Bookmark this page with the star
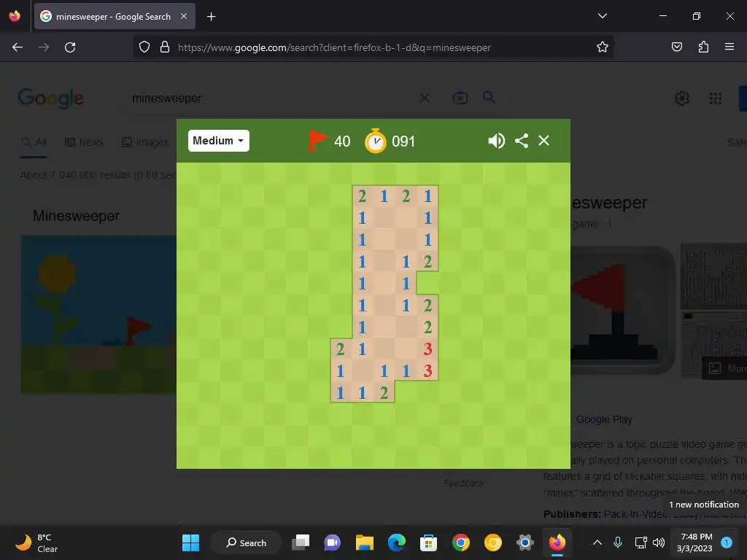 pyautogui.click(x=602, y=47)
